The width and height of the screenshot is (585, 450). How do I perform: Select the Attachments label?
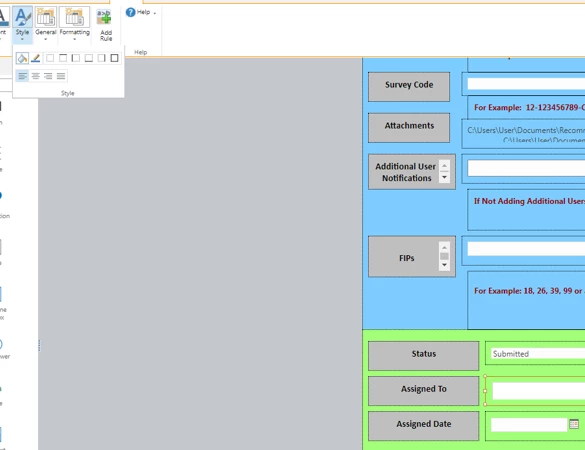(409, 128)
